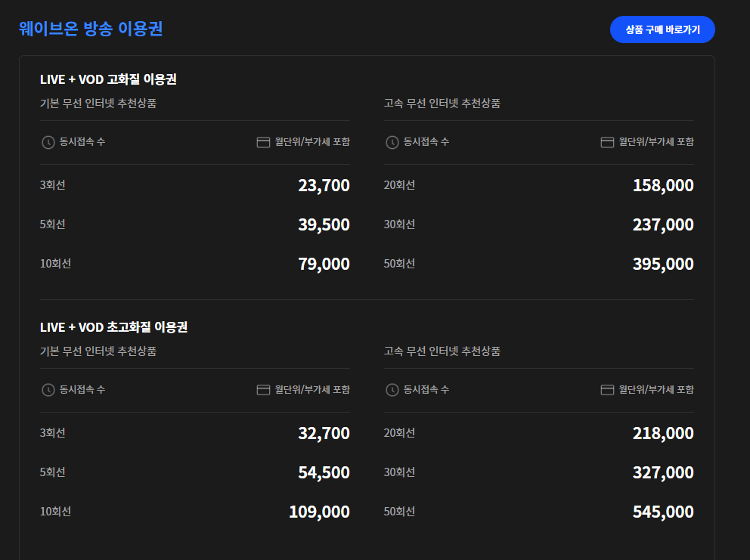Click 기본 무선 인터넷 추천상품 under 초고화질 이용권

click(x=98, y=351)
